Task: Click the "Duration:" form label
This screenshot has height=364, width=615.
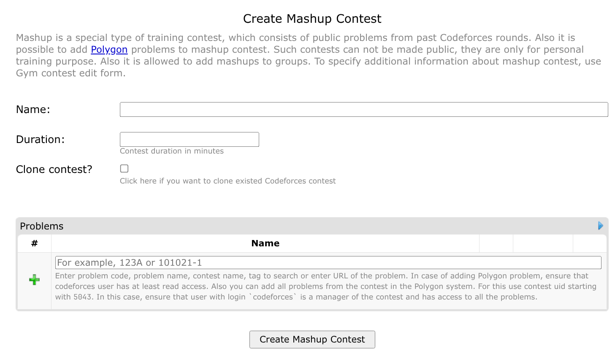Action: tap(40, 140)
